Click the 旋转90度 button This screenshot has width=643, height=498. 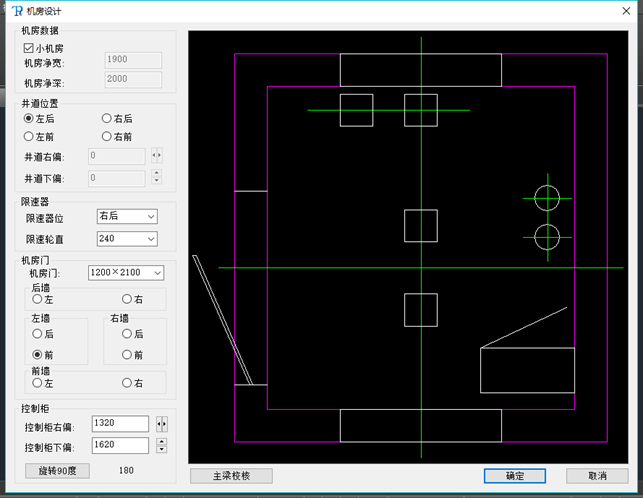pos(58,470)
